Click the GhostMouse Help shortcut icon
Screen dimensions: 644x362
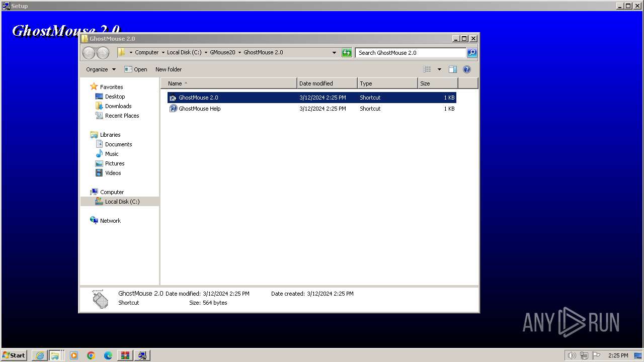click(x=173, y=109)
